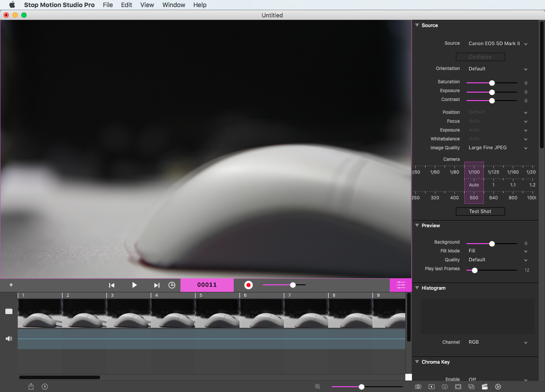Play the animation
545x392 pixels.
(x=134, y=285)
